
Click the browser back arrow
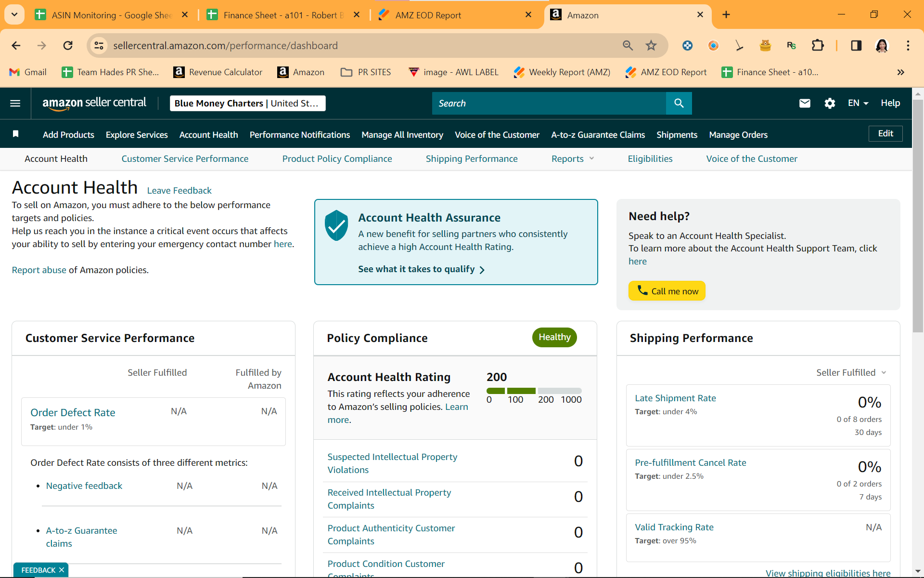pos(16,45)
